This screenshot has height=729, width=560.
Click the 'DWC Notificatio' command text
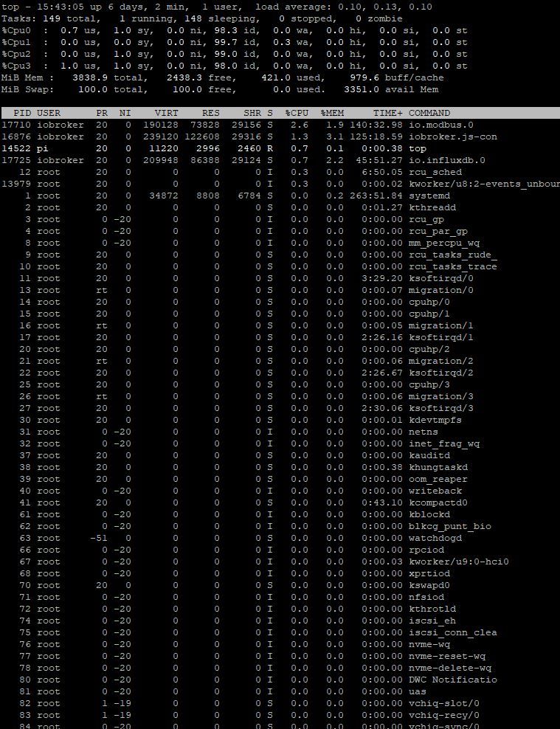452,680
